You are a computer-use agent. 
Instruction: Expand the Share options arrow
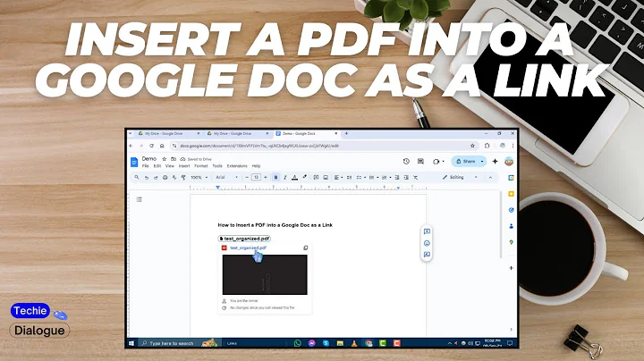pyautogui.click(x=482, y=161)
